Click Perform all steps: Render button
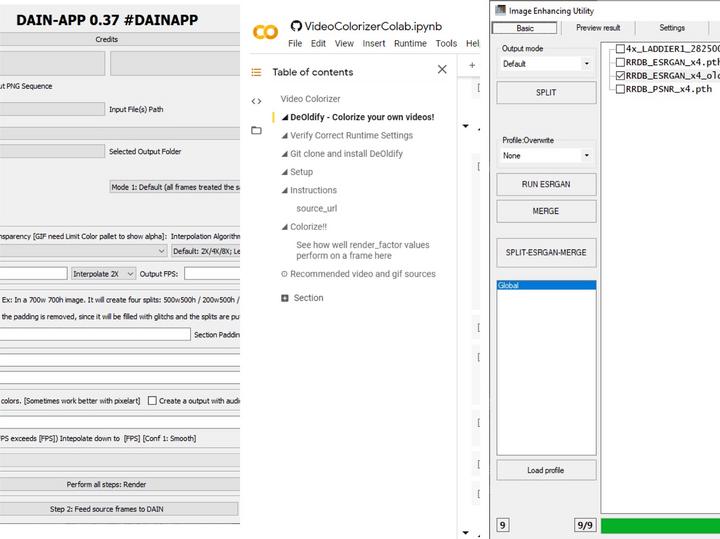This screenshot has height=539, width=720. (x=120, y=484)
